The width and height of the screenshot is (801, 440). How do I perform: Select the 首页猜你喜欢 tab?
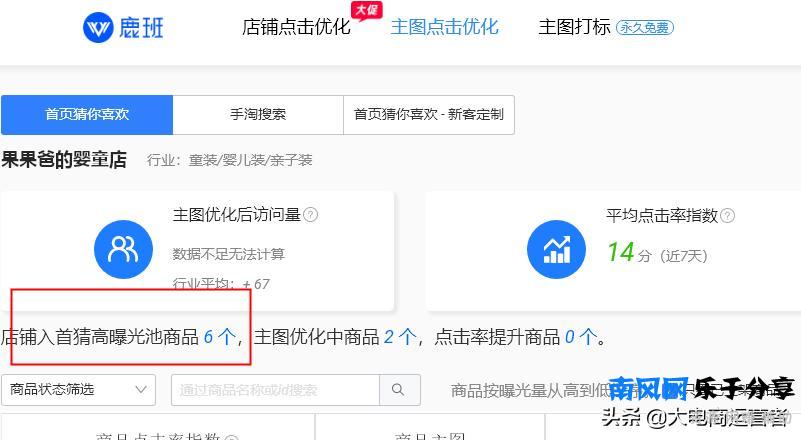click(87, 114)
